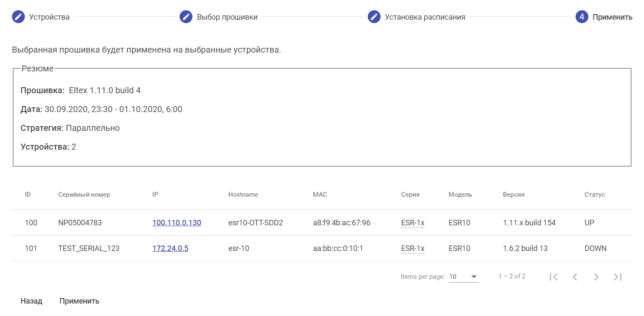Viewport: 644px width, 316px height.
Task: Click the Серийный номер column header
Action: (84, 195)
